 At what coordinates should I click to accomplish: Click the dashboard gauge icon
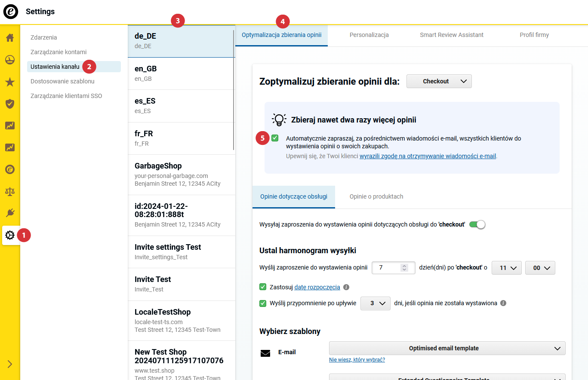tap(10, 60)
